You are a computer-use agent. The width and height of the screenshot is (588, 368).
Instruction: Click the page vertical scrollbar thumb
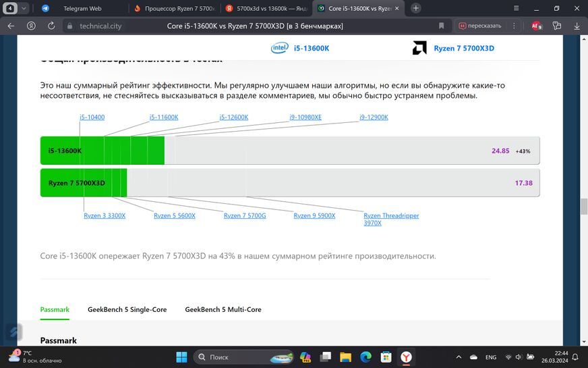(584, 207)
